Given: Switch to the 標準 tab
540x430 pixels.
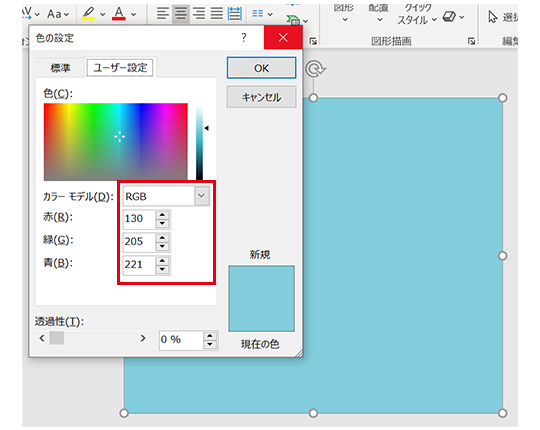Looking at the screenshot, I should (61, 68).
